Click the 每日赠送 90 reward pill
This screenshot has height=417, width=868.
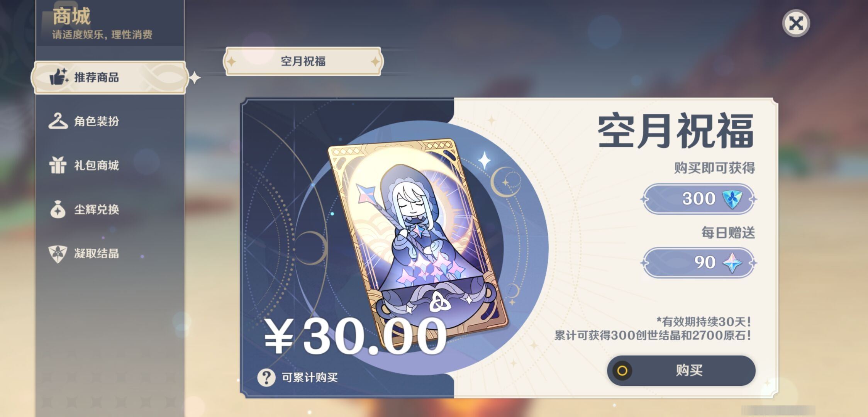tap(698, 263)
